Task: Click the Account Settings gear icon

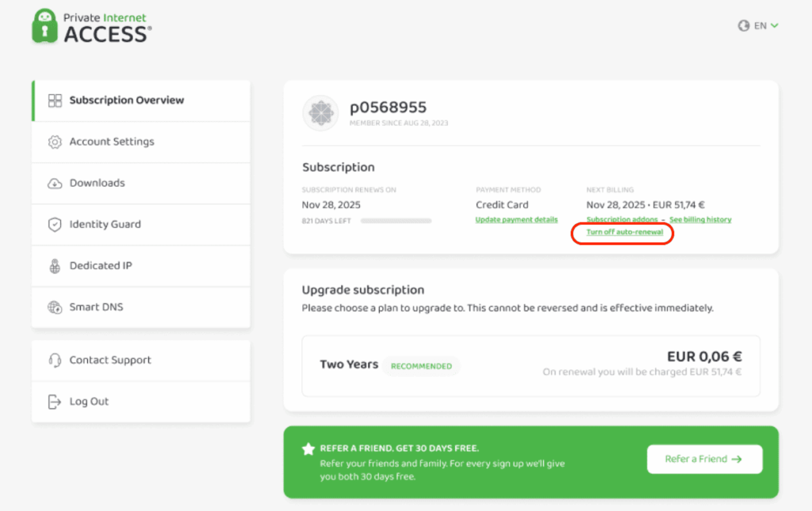Action: [x=55, y=142]
